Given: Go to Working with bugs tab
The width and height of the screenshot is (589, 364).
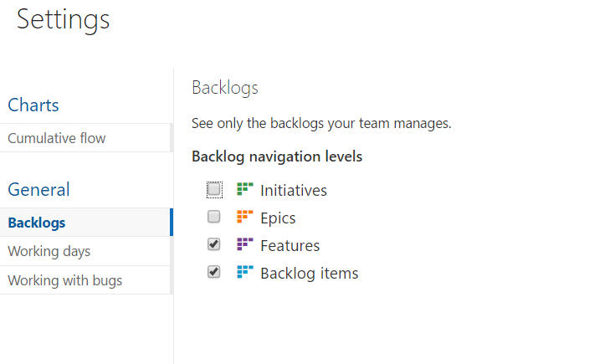Looking at the screenshot, I should 86,280.
